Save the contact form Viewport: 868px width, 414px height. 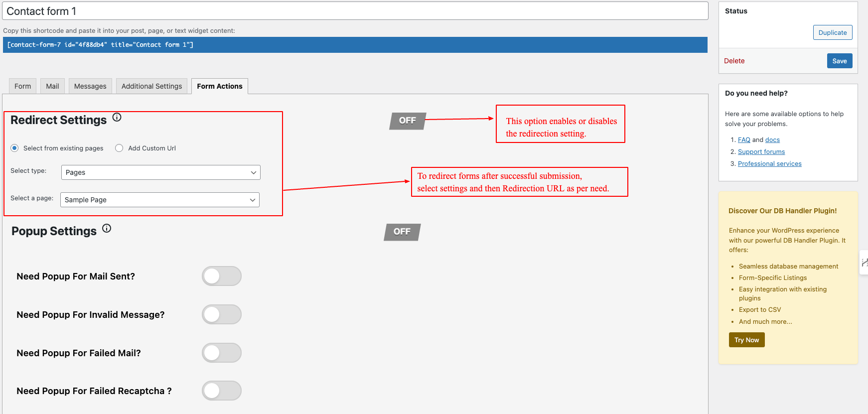pyautogui.click(x=840, y=61)
